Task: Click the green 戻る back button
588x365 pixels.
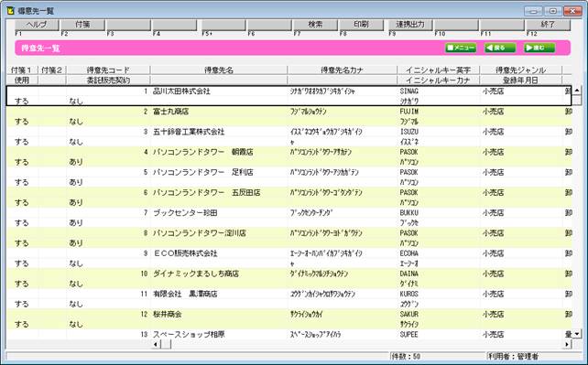Action: (x=500, y=48)
